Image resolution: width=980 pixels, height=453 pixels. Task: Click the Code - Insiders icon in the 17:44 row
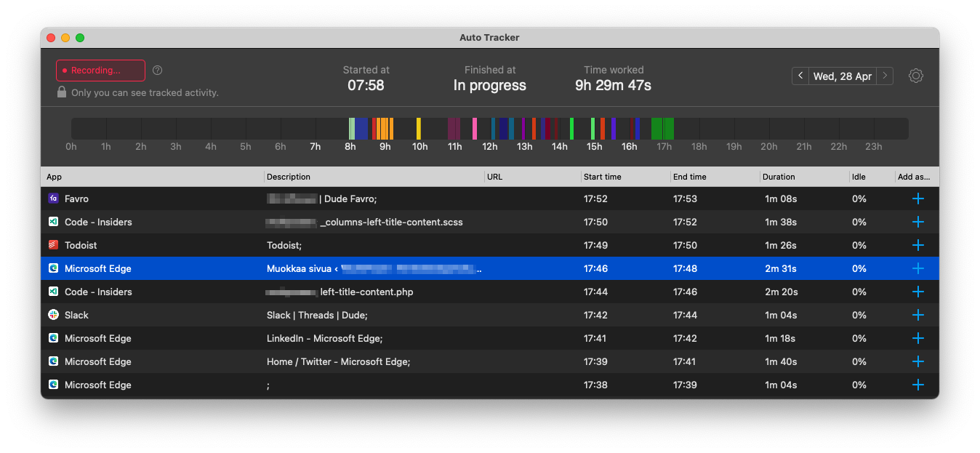coord(53,292)
